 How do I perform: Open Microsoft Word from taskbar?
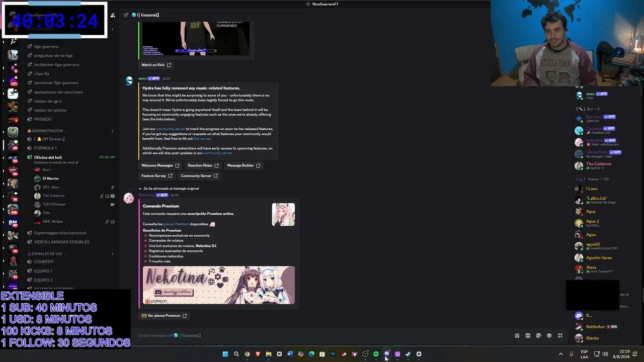point(290,354)
